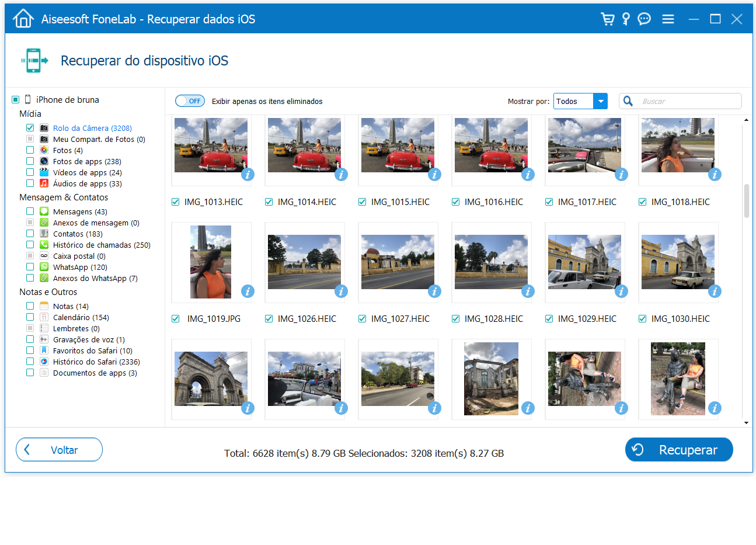Show info for IMG_1030.HEIC thumbnail
The width and height of the screenshot is (756, 545).
715,291
